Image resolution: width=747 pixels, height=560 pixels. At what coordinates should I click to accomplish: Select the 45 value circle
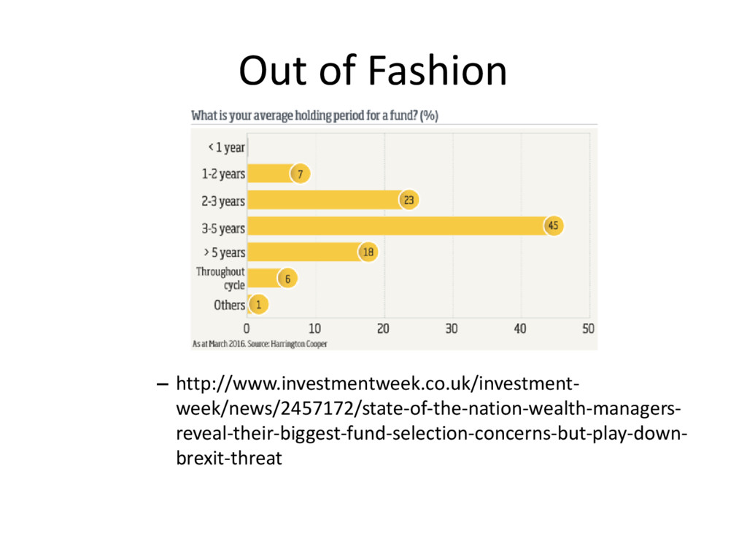coord(554,226)
